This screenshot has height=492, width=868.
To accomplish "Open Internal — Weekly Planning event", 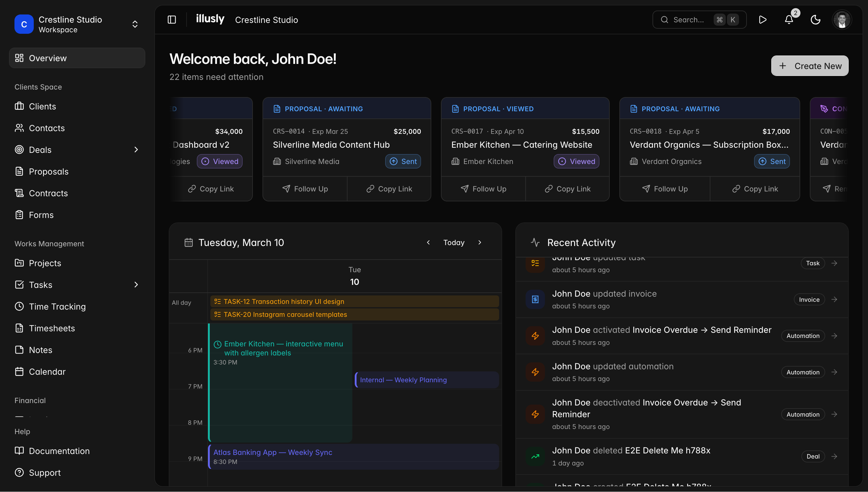I will click(x=426, y=380).
